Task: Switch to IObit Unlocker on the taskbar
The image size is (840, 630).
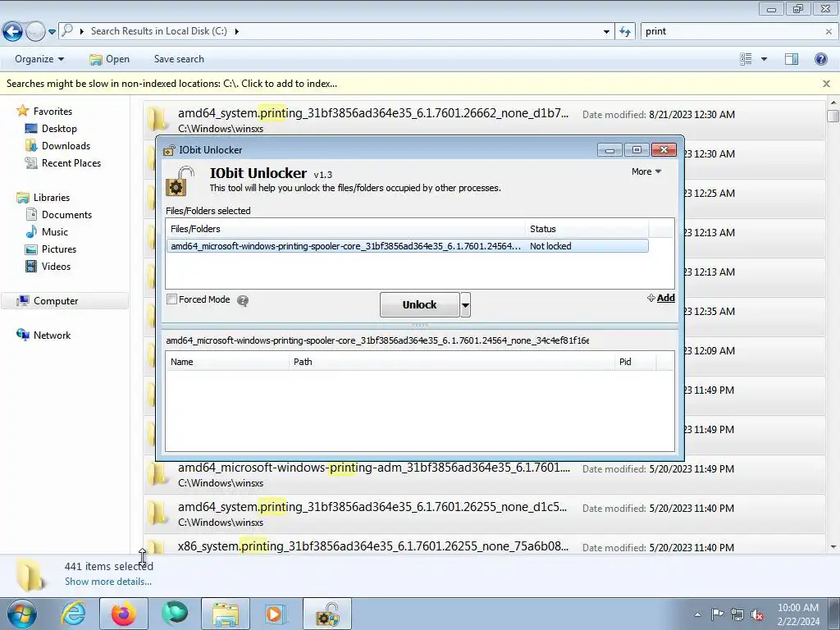Action: click(x=327, y=614)
